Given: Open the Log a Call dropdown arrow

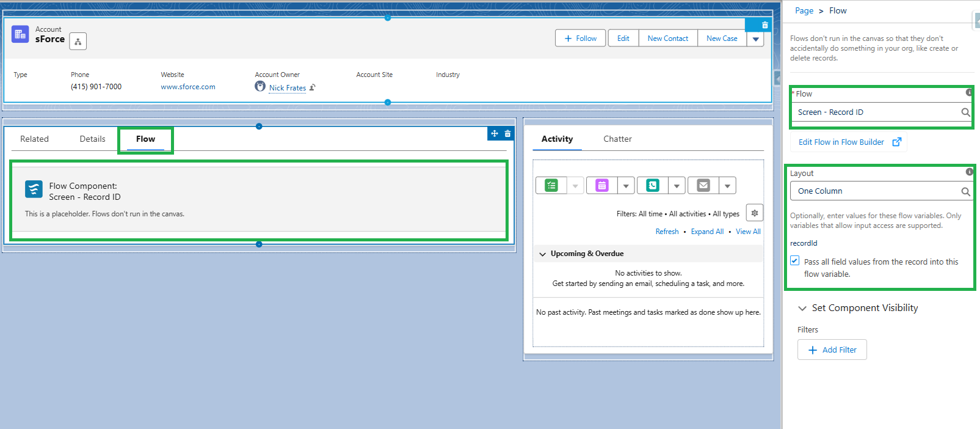Looking at the screenshot, I should [677, 186].
